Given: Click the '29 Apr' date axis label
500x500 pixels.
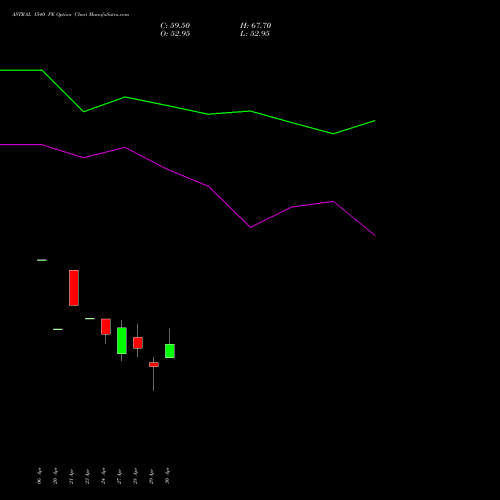Looking at the screenshot, I should (x=151, y=476).
